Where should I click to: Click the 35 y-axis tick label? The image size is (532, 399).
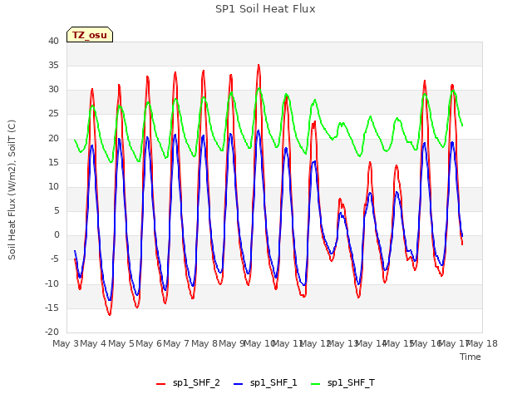coord(53,65)
